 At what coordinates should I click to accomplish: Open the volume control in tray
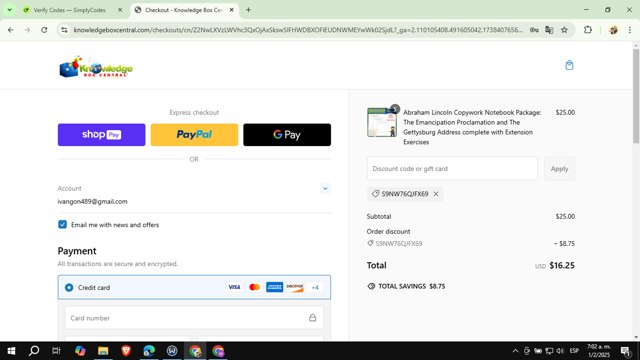click(x=560, y=351)
